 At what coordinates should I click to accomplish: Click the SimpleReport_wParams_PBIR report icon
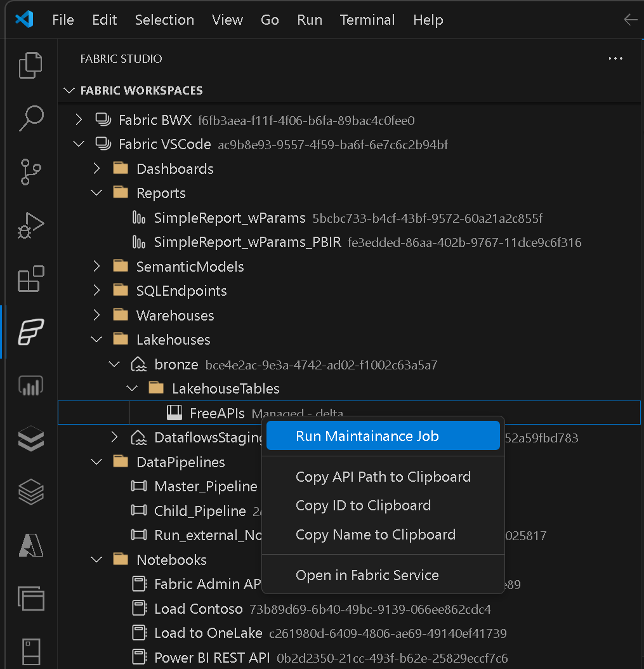click(x=138, y=242)
